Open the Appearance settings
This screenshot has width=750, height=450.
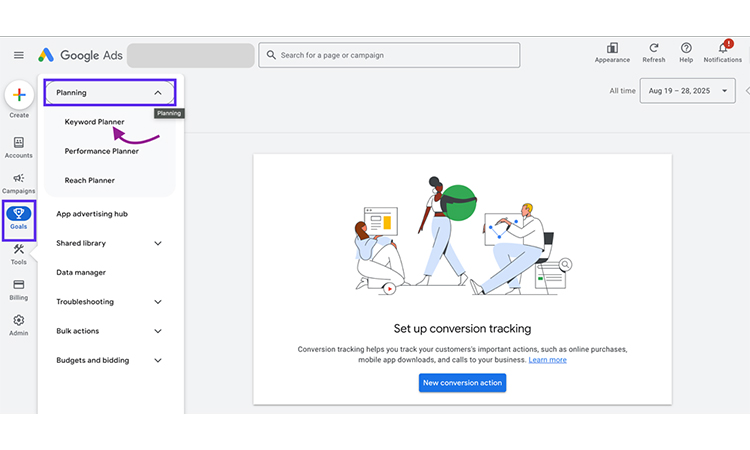click(x=612, y=53)
